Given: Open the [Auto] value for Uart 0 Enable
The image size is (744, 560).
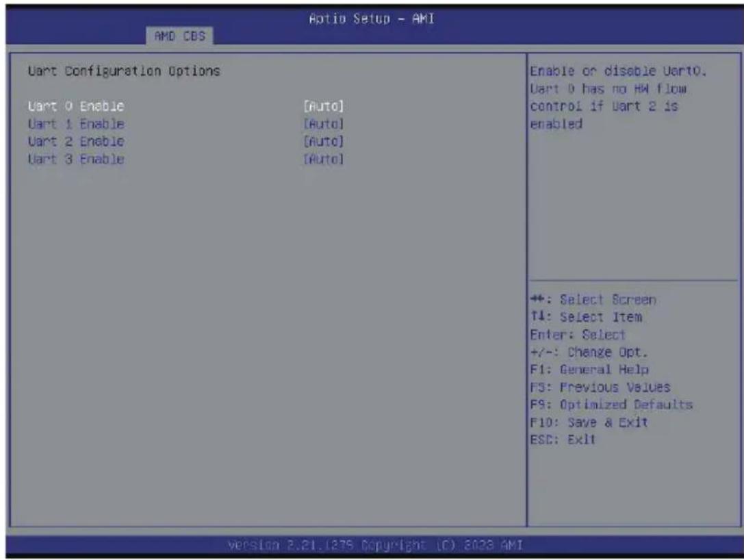Looking at the screenshot, I should [x=323, y=106].
